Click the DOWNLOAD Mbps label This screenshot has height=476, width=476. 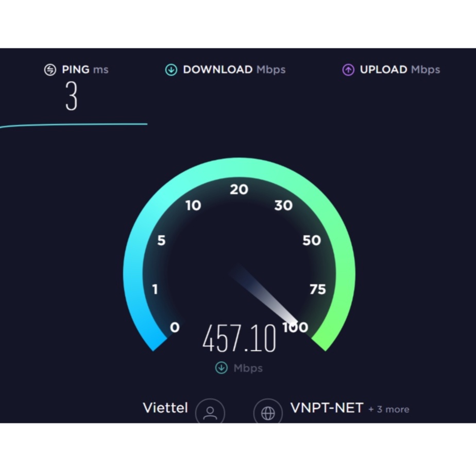click(234, 70)
